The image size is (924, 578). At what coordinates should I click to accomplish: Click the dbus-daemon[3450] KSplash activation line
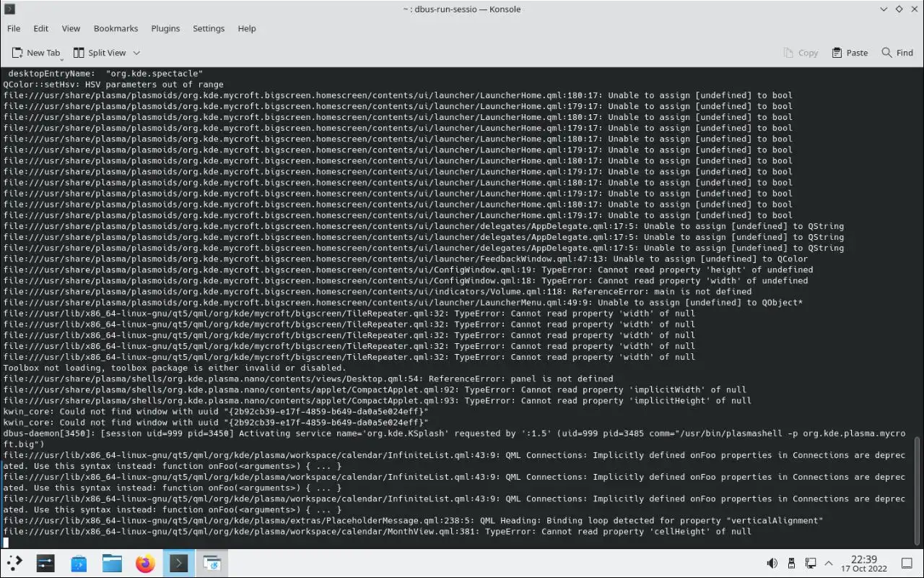pyautogui.click(x=454, y=439)
